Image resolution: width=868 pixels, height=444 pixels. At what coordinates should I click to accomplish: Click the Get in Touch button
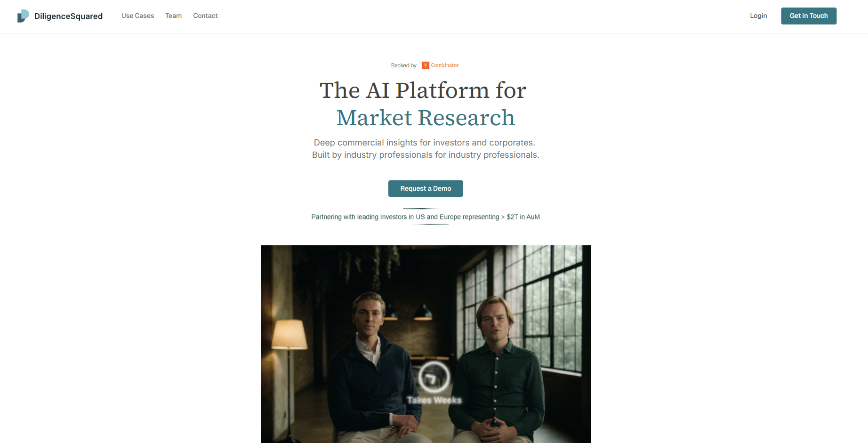(x=809, y=16)
